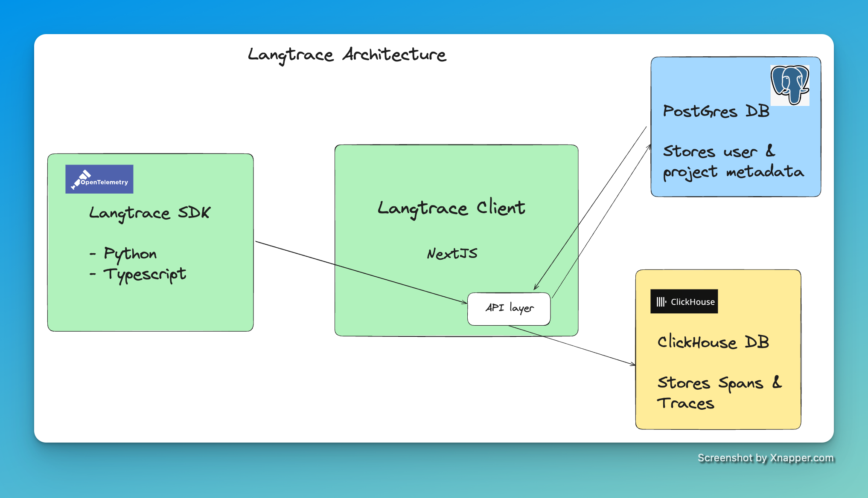
Task: Click the PostgreSQL elephant logo
Action: (789, 85)
